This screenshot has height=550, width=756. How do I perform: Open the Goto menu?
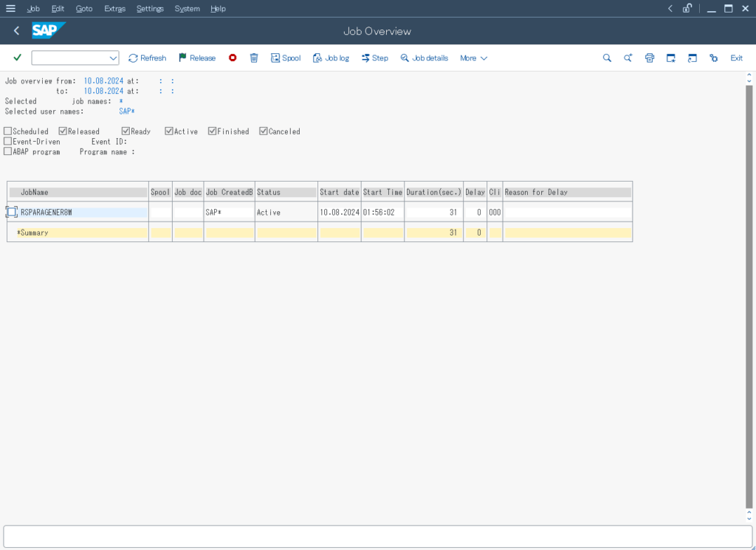pos(83,8)
